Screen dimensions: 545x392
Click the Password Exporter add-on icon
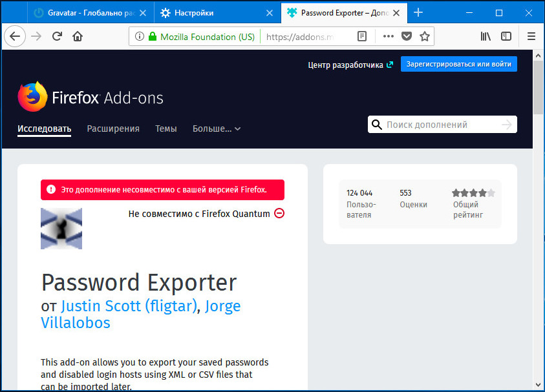pos(61,229)
